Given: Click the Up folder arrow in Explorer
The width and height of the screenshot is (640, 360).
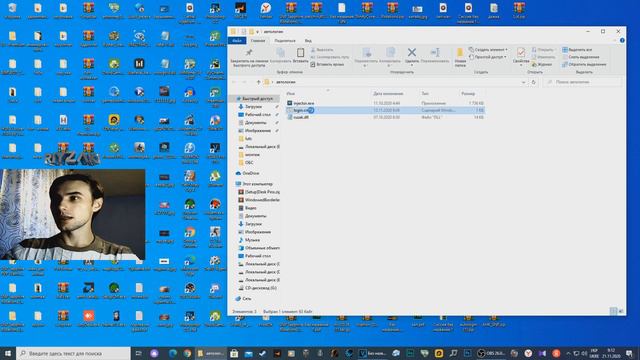Looking at the screenshot, I should [258, 82].
